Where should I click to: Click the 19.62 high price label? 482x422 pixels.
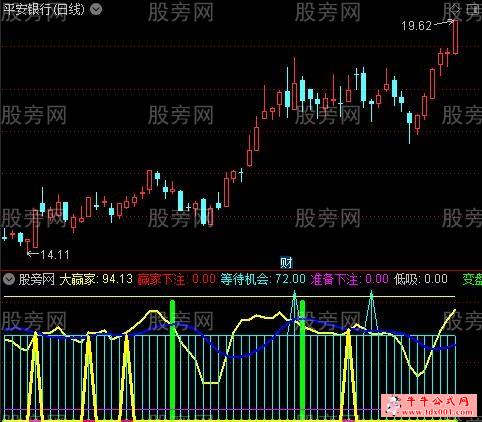pyautogui.click(x=416, y=26)
